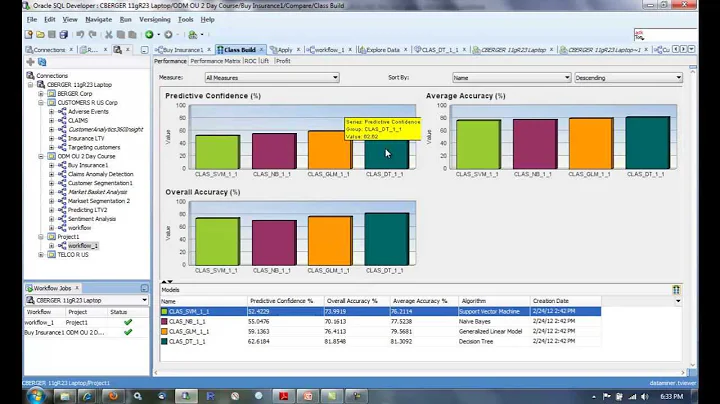Collapse the ODM OU 2 Day Course node
The image size is (720, 404).
[41, 157]
